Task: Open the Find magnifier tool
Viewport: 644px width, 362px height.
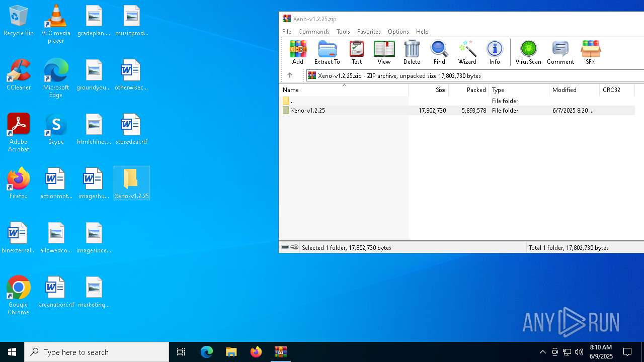Action: [x=439, y=52]
